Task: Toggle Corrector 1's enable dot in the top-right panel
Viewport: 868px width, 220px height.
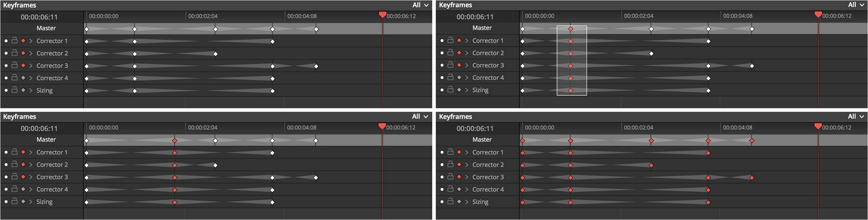Action: (442, 41)
